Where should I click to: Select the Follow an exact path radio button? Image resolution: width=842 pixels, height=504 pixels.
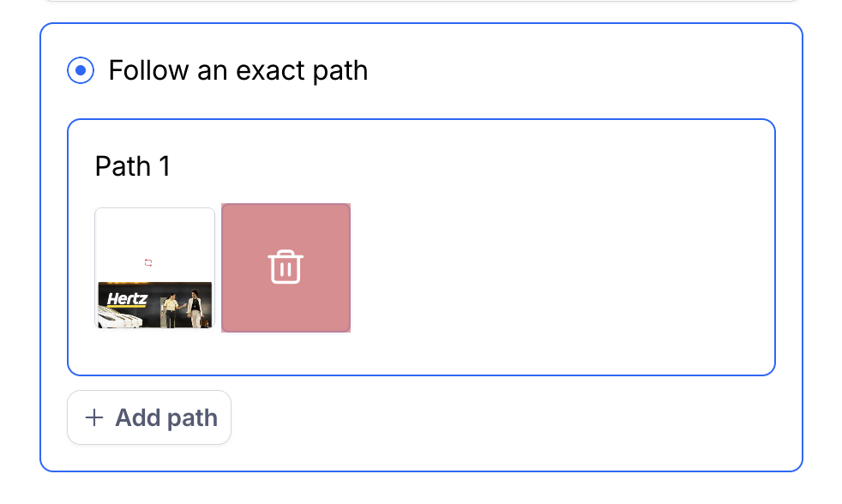pos(81,70)
